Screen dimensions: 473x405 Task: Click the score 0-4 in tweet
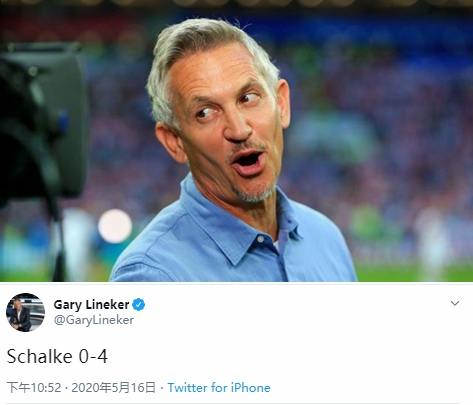pyautogui.click(x=93, y=356)
